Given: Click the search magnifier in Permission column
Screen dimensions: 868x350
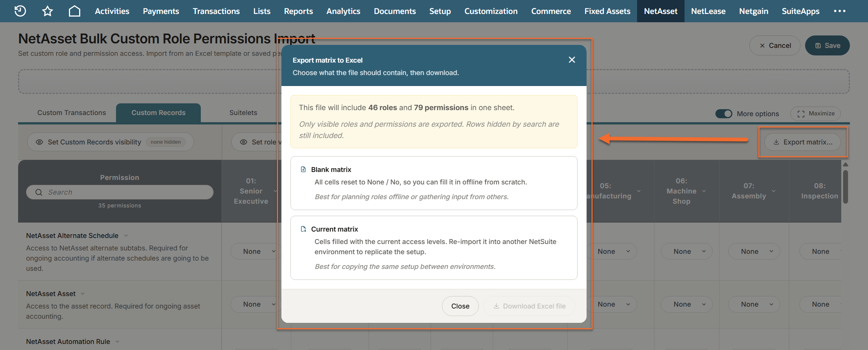Looking at the screenshot, I should [x=38, y=192].
